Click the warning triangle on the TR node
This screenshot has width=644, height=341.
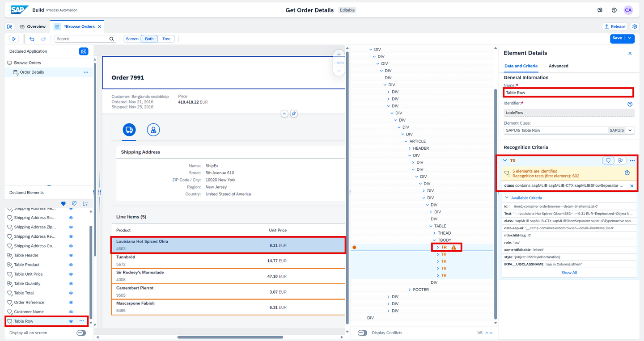(x=454, y=247)
